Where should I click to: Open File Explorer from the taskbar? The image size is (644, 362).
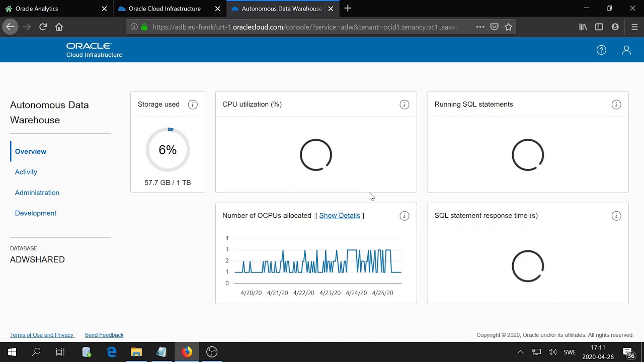pyautogui.click(x=136, y=352)
